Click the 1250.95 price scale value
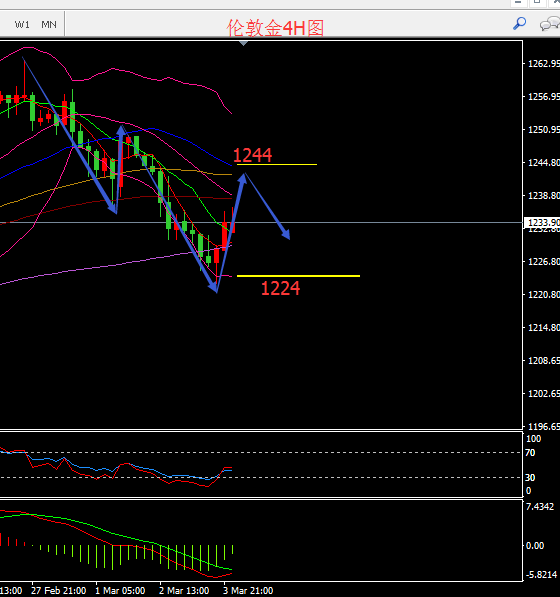Image resolution: width=560 pixels, height=597 pixels. [544, 130]
